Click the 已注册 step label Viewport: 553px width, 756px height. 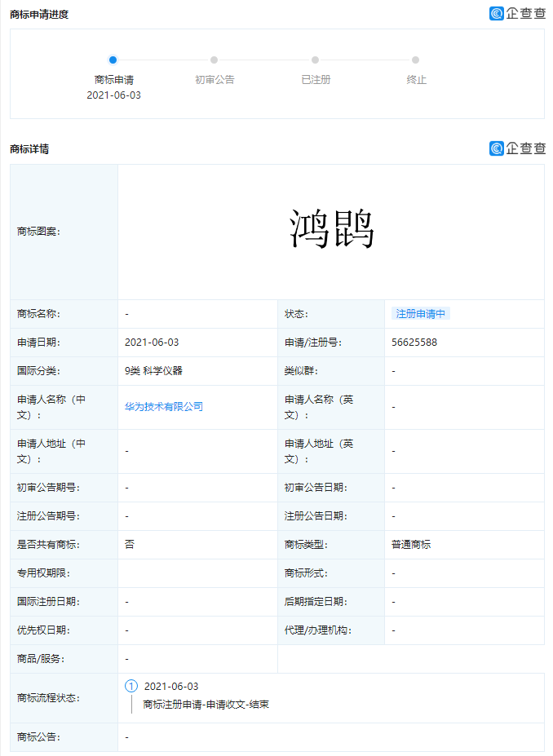(x=316, y=80)
